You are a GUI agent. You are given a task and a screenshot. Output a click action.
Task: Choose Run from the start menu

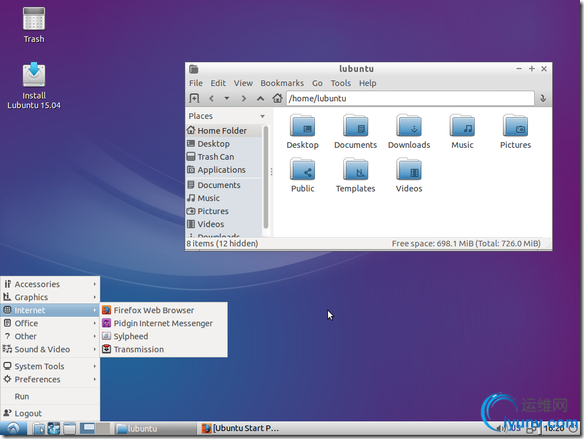(50, 397)
